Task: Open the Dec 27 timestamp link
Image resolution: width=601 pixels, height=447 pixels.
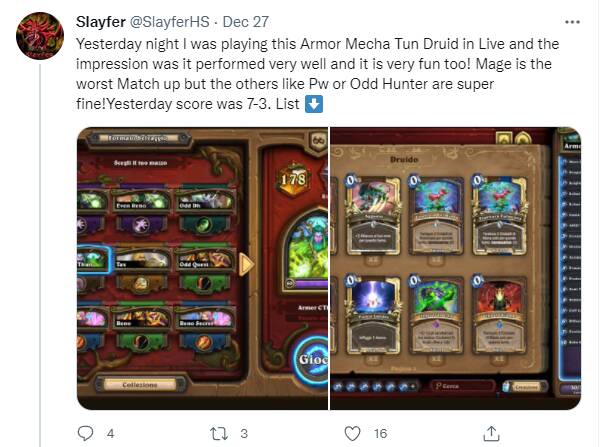Action: 246,22
